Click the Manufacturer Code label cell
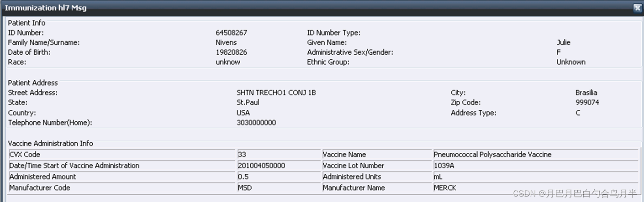 pyautogui.click(x=122, y=187)
